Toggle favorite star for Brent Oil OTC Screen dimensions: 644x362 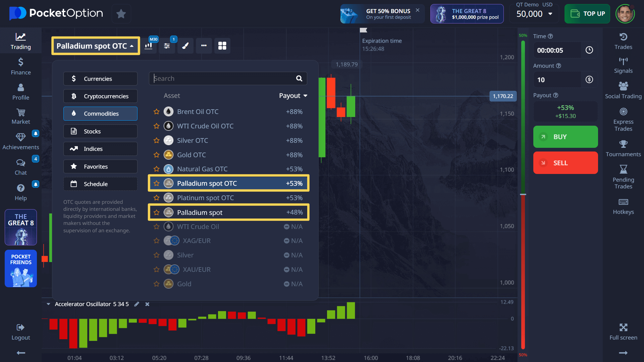(x=156, y=112)
